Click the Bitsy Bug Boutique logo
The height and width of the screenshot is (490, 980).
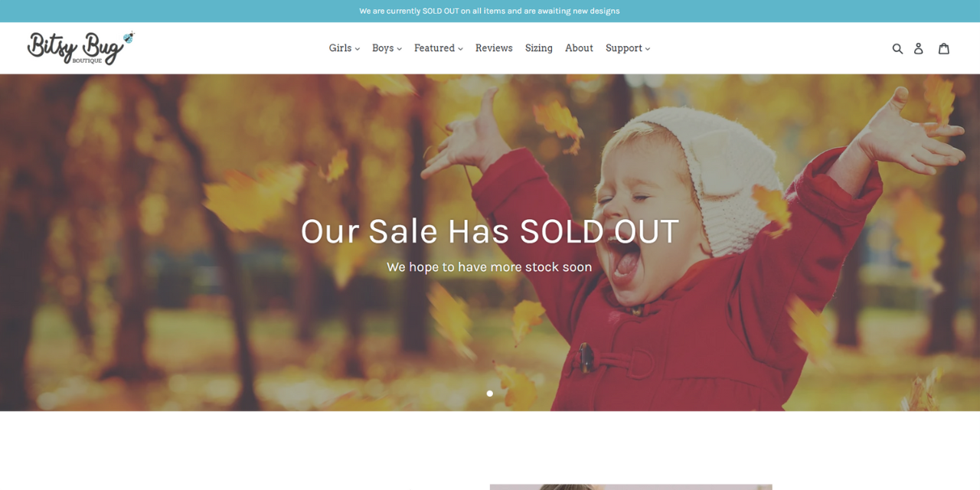[x=80, y=48]
